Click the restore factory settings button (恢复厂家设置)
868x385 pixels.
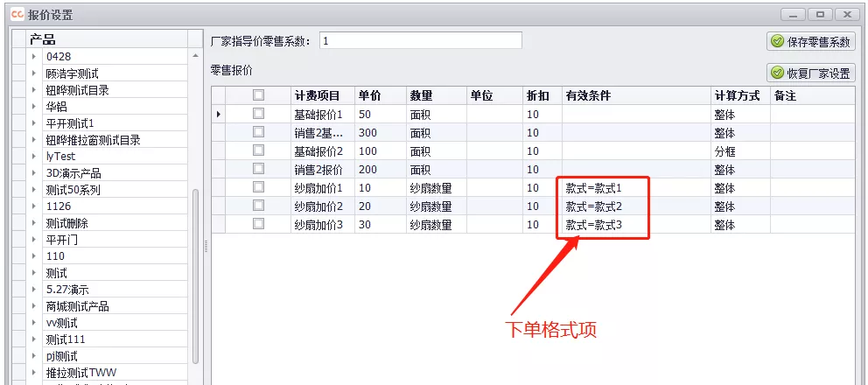811,73
